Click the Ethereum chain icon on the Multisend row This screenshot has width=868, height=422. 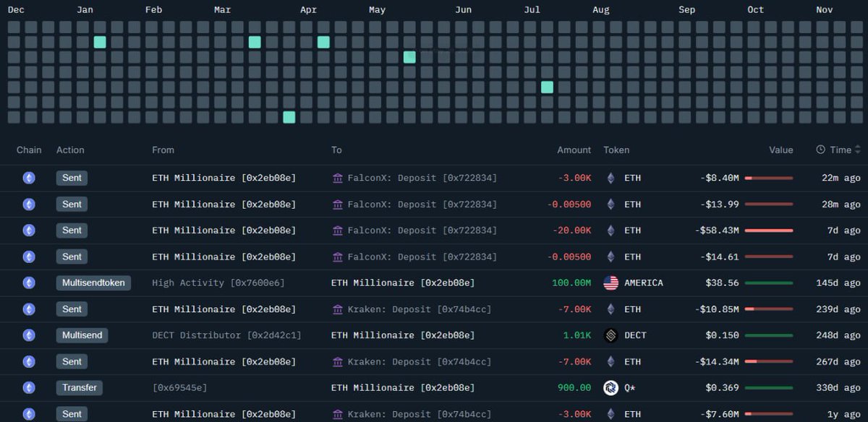(x=29, y=335)
